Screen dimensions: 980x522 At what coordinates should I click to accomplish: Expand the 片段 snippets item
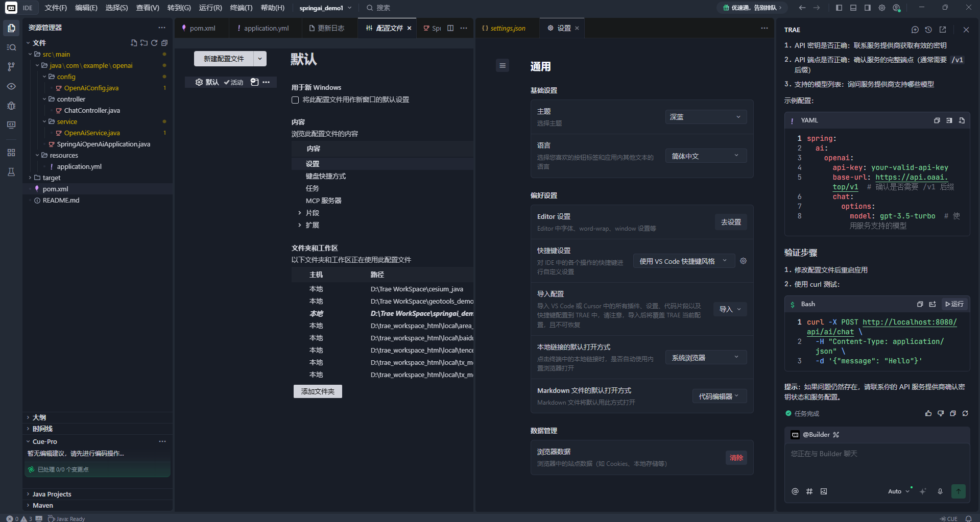[x=300, y=213]
